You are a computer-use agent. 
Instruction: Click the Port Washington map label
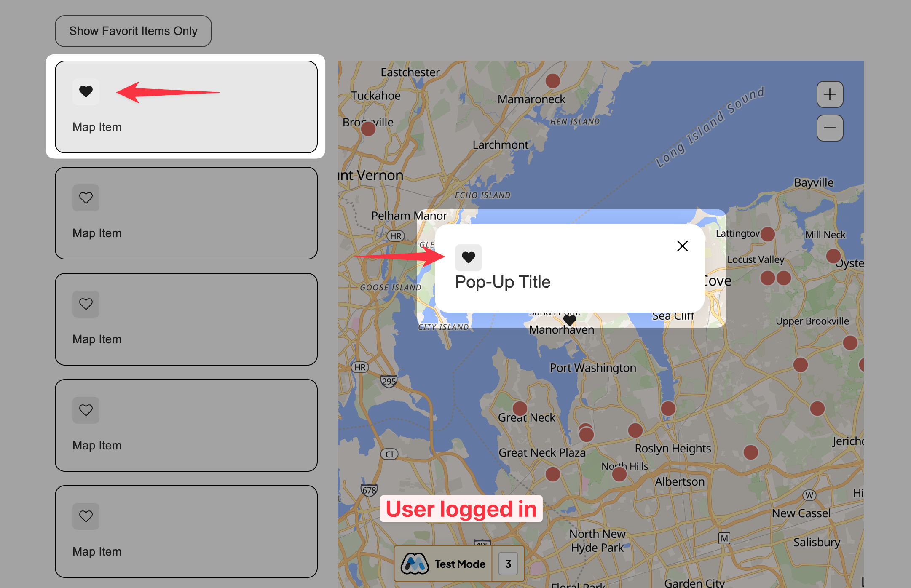[x=593, y=368]
